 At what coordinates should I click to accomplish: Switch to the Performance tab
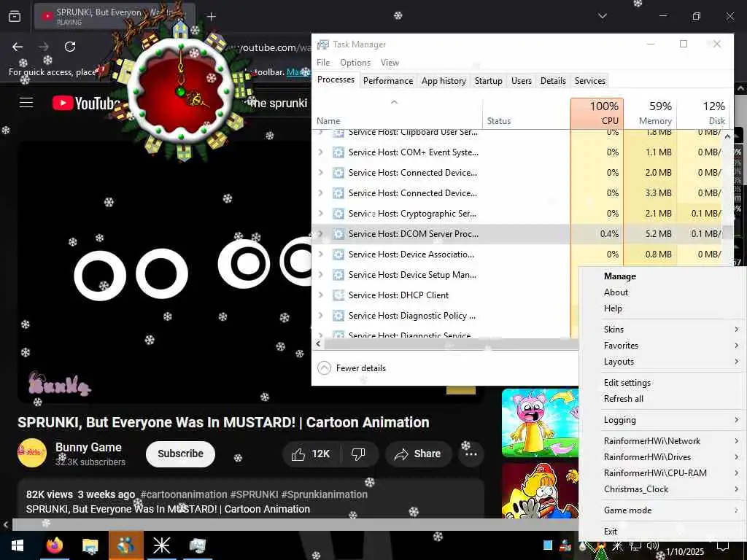[388, 81]
